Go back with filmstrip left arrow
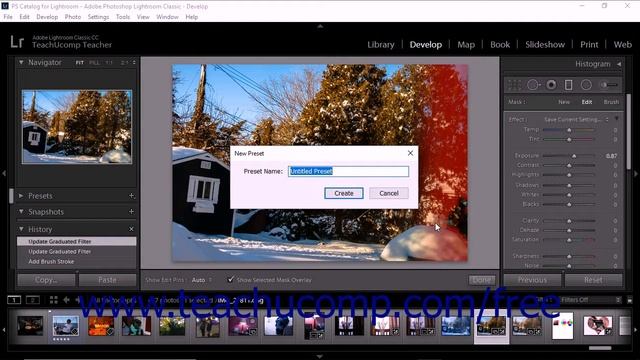This screenshot has height=360, width=640. tap(66, 300)
